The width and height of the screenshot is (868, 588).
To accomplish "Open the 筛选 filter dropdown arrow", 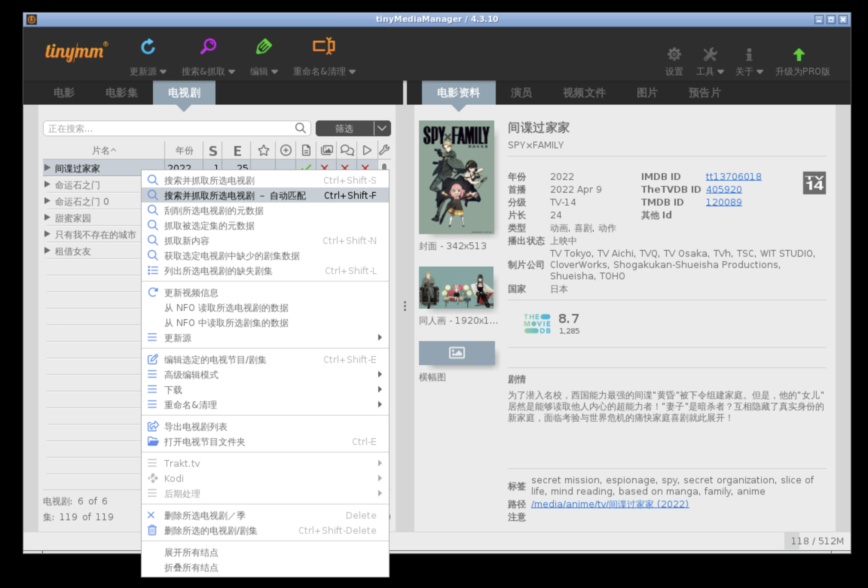I will [382, 128].
